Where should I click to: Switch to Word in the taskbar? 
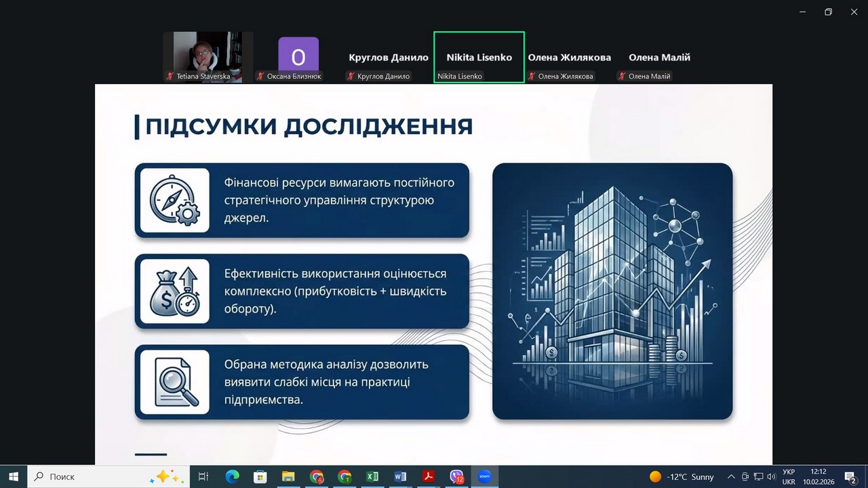point(400,476)
